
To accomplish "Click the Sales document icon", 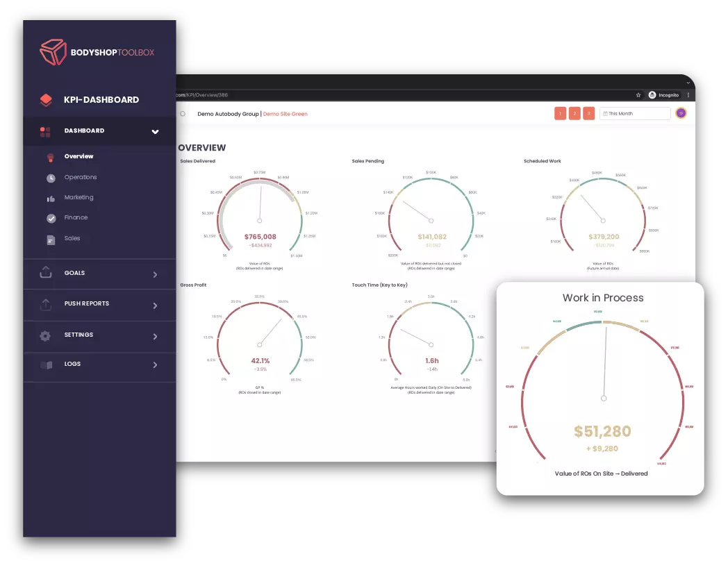I will (51, 240).
